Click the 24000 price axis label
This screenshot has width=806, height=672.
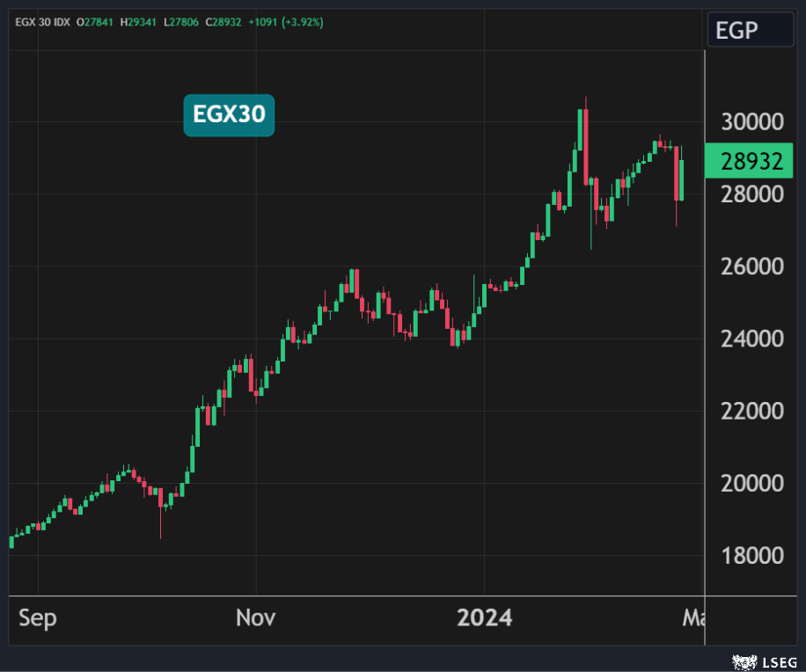[751, 339]
